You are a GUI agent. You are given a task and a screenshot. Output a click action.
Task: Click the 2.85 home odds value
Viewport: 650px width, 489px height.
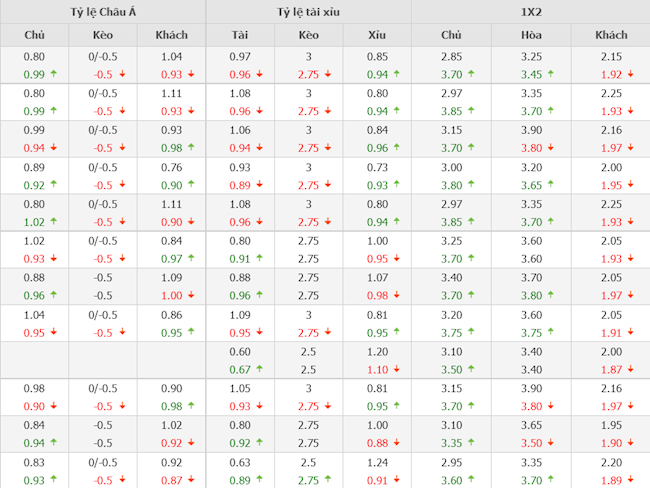click(x=451, y=58)
